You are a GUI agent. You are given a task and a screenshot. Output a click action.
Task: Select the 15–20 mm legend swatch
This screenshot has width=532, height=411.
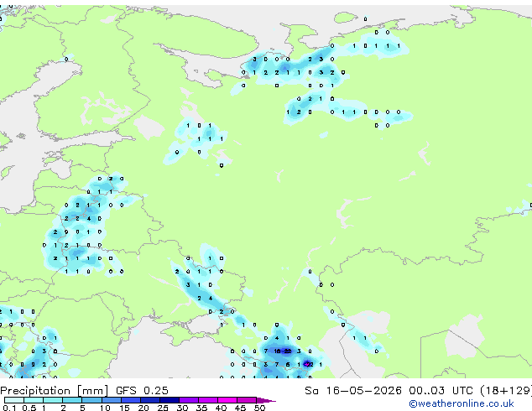(x=130, y=400)
